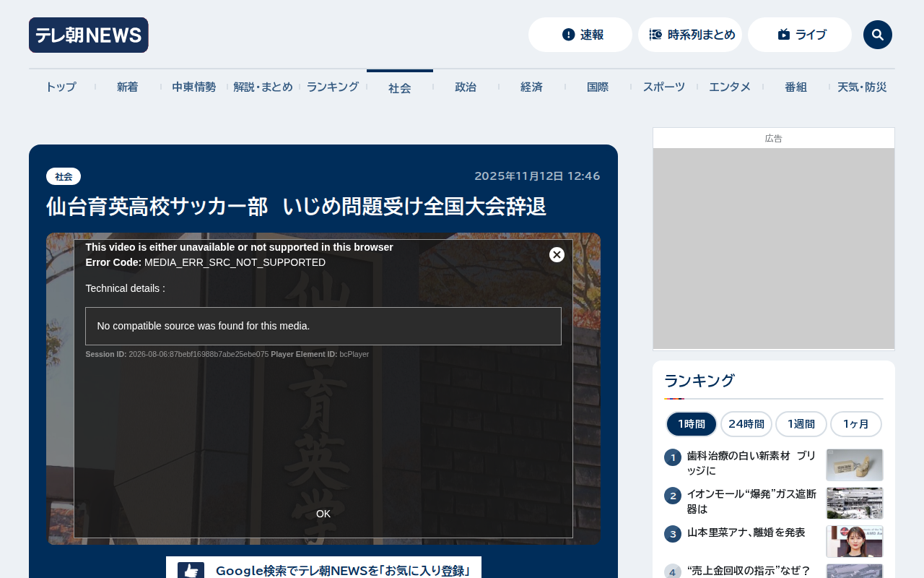Go to the 新着 nav tab
The image size is (924, 578).
click(127, 87)
